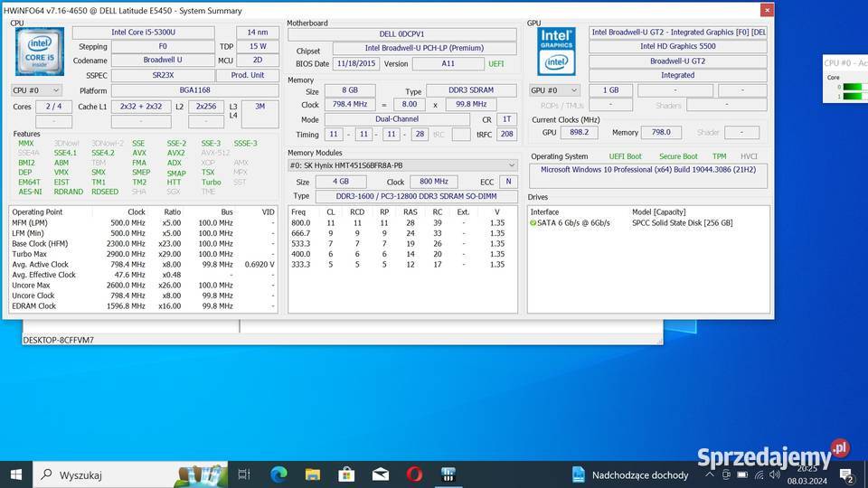Click the CPU name field Intel Core i5-5300U

click(x=144, y=33)
